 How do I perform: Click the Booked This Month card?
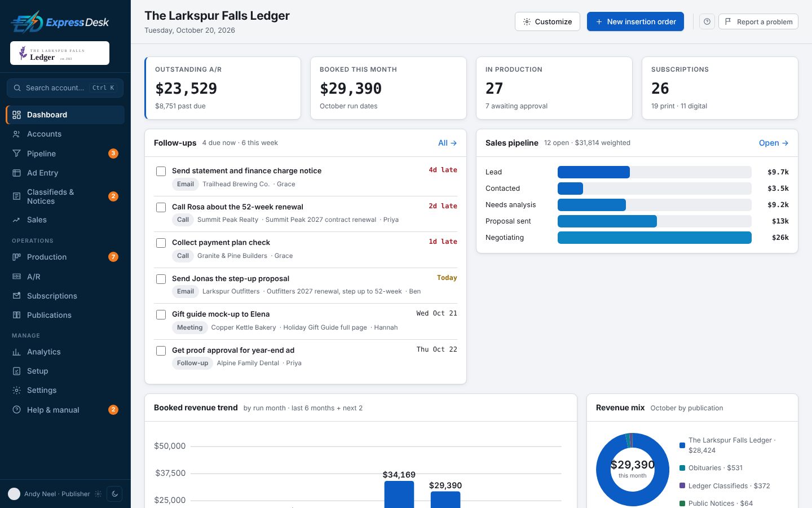point(389,88)
